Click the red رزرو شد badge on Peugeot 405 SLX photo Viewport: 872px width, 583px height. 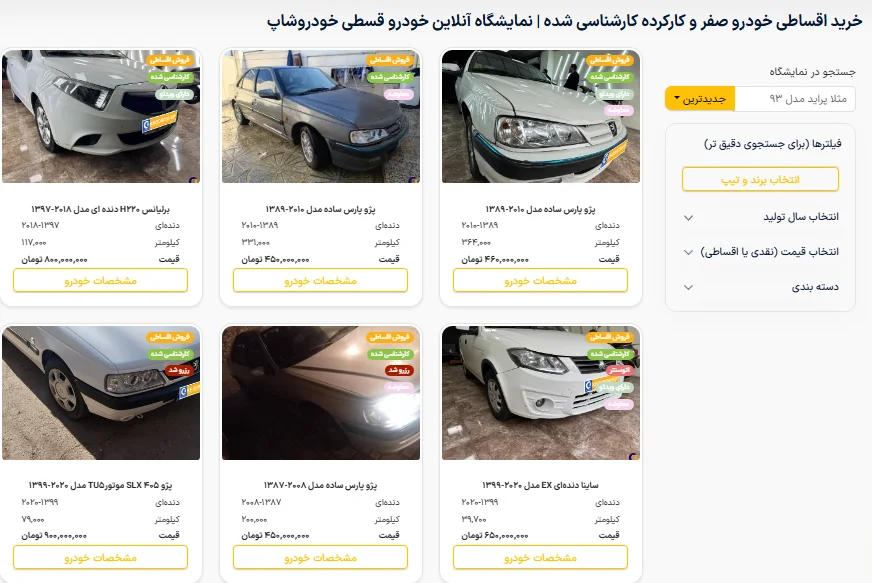[x=179, y=370]
